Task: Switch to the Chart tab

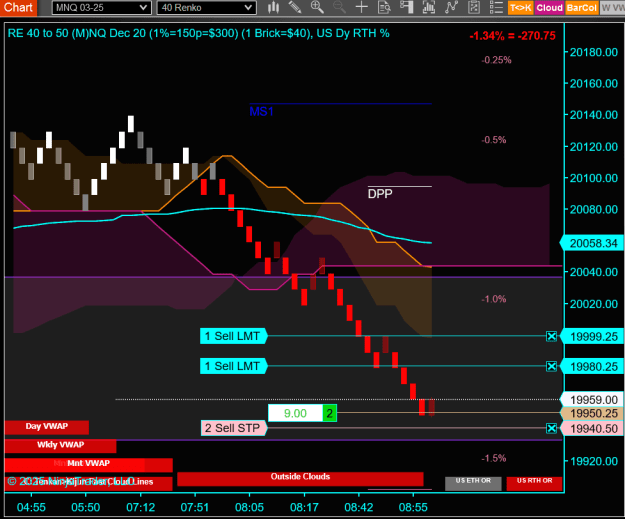Action: coord(18,8)
